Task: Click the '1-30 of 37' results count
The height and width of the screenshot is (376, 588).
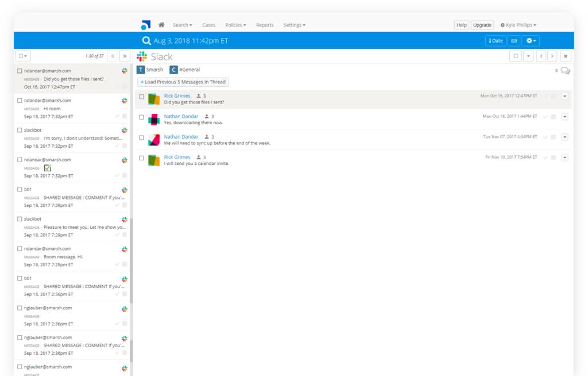Action: (95, 56)
